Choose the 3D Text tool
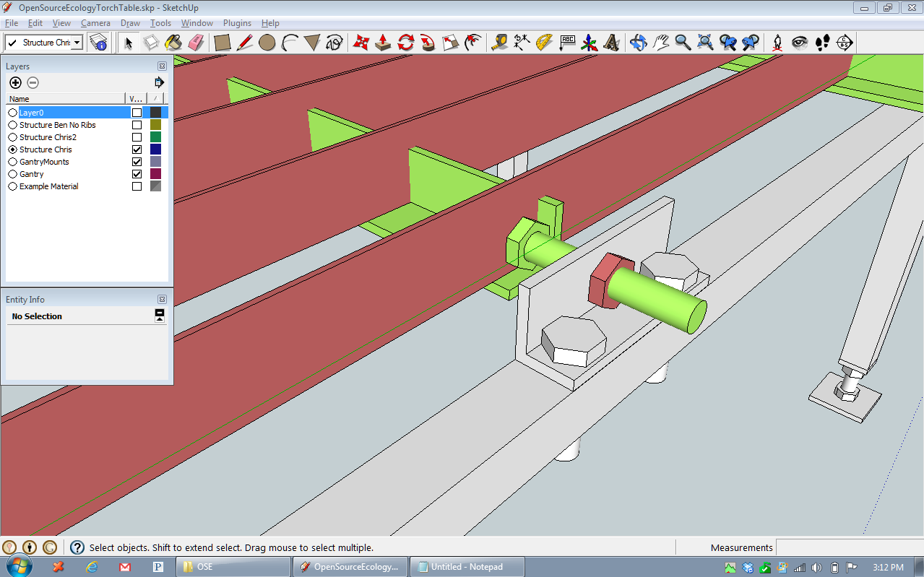This screenshot has width=924, height=577. coord(612,43)
